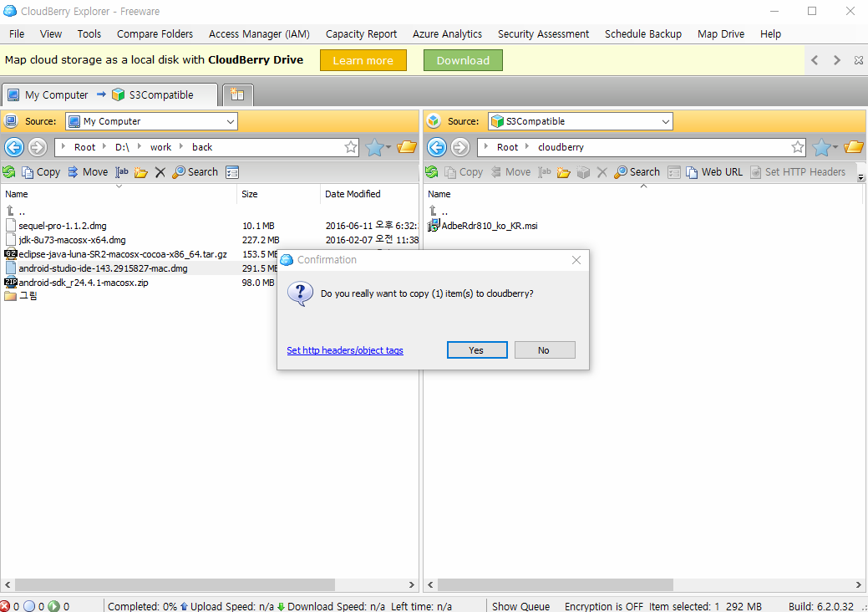
Task: Click the Web URL toolbar button
Action: point(714,172)
